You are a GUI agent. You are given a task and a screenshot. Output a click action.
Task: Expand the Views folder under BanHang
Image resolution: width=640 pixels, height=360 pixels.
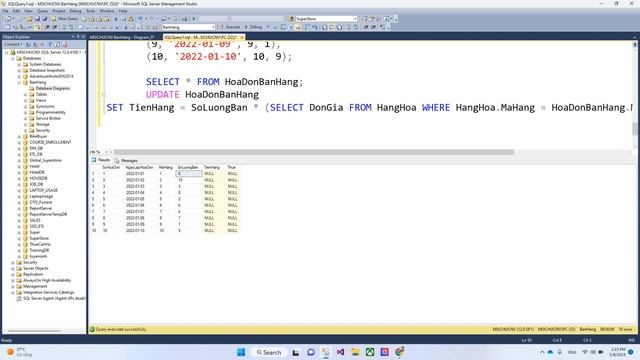click(x=25, y=100)
